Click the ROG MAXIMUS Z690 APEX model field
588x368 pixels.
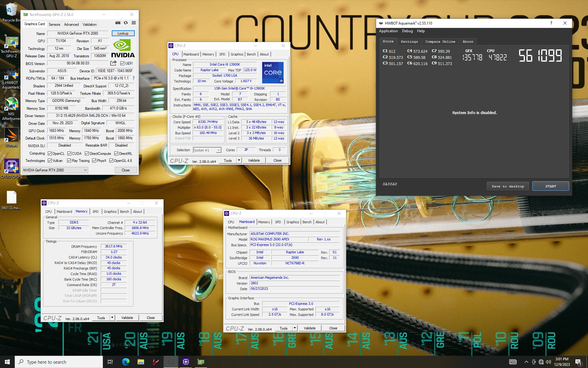278,239
